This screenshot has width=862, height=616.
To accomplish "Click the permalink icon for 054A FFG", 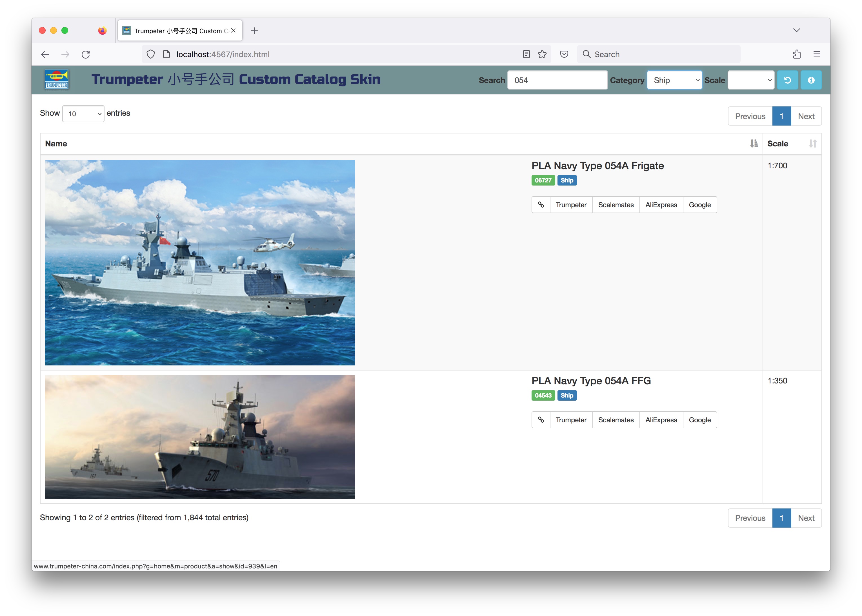I will [x=541, y=420].
